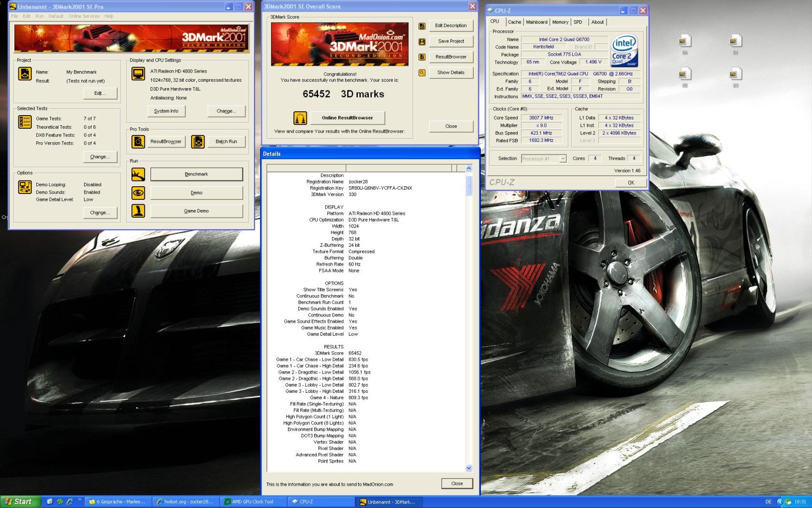
Task: Click OK in the CPU-Z window
Action: pos(631,183)
